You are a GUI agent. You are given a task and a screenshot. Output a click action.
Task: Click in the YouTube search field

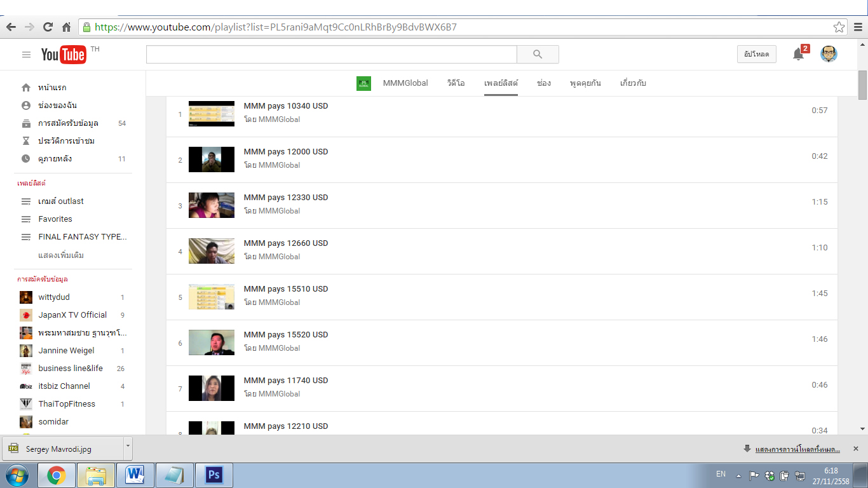coord(332,55)
